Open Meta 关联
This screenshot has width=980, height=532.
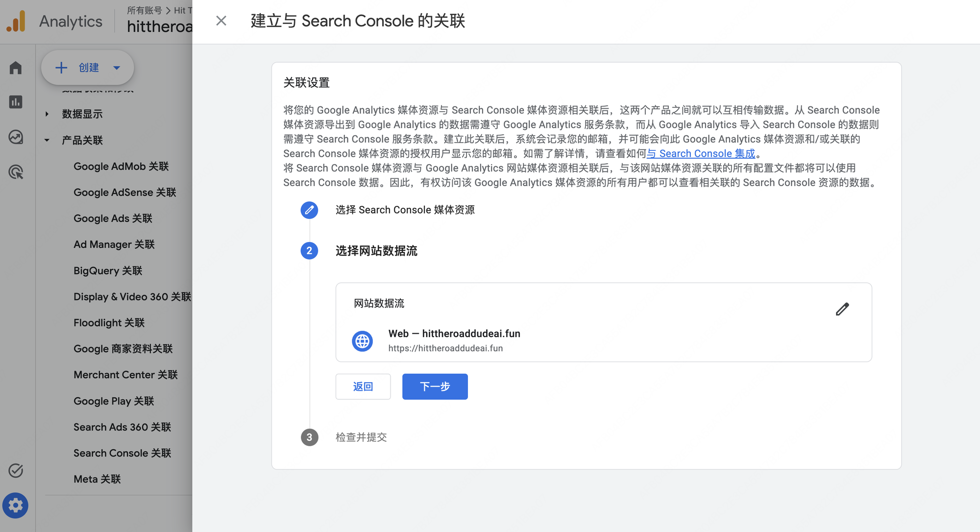point(97,479)
